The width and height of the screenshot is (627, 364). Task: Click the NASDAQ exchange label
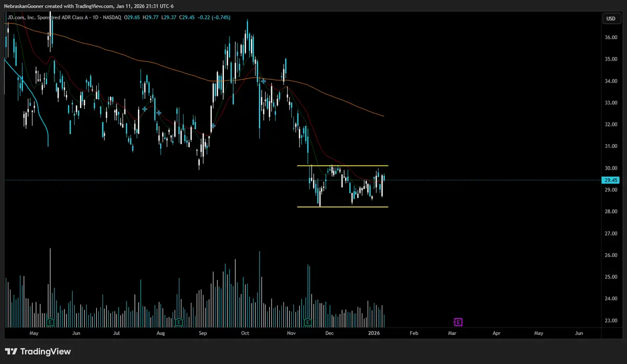pyautogui.click(x=112, y=18)
